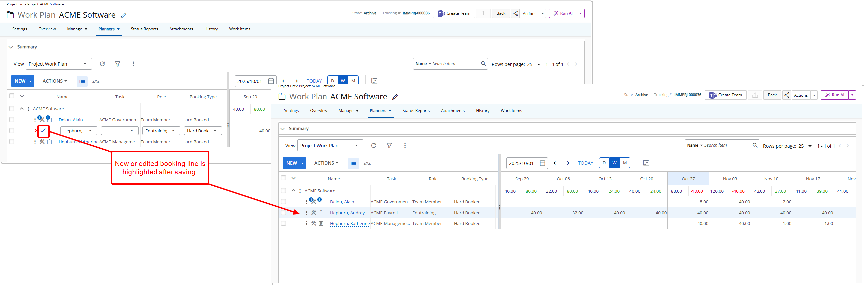Click Gantt chart icon beside fully visible D/W/M buttons

pyautogui.click(x=646, y=163)
